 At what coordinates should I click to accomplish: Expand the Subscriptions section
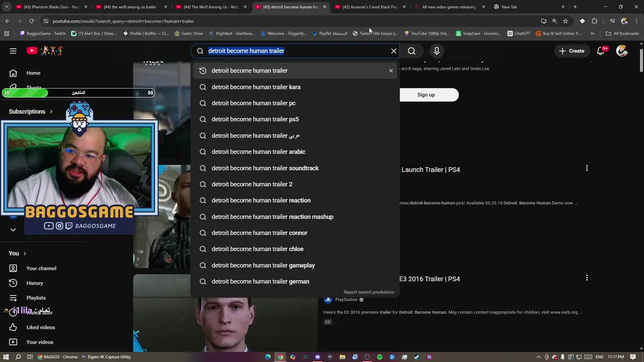click(31, 112)
